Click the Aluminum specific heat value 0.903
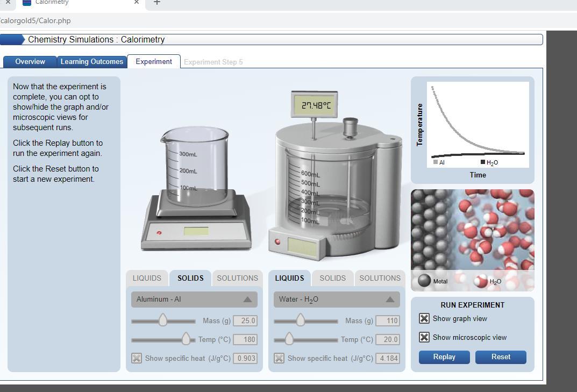This screenshot has width=577, height=392. click(245, 358)
